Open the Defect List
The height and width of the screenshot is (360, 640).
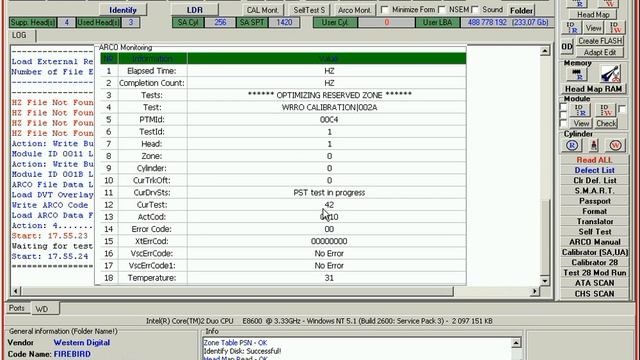(x=594, y=170)
